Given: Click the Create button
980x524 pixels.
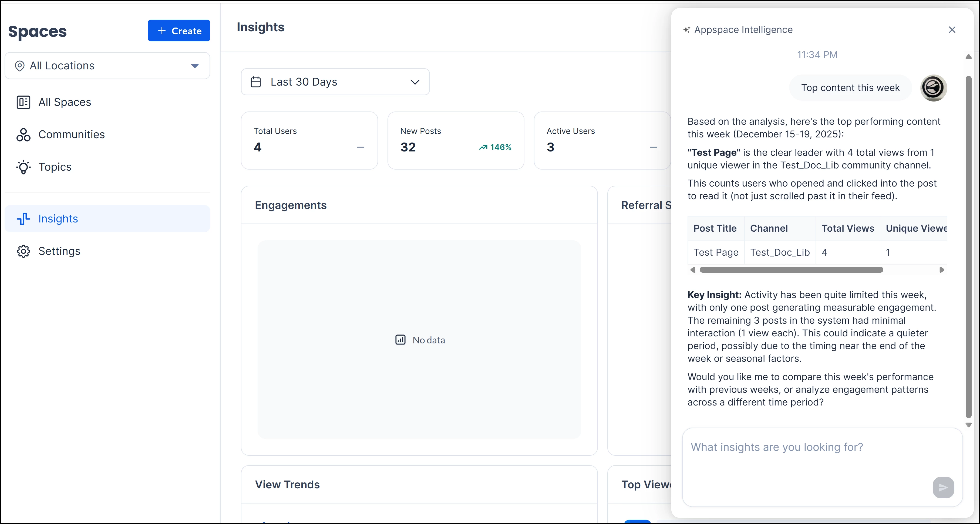Looking at the screenshot, I should 179,31.
